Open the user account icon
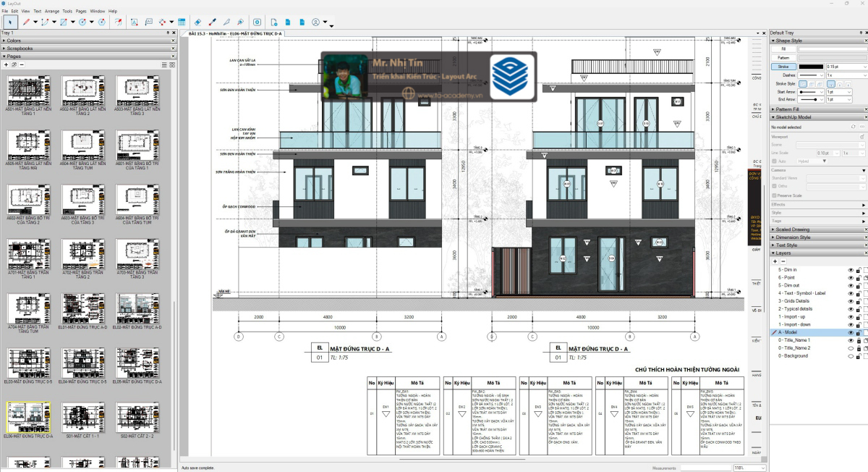This screenshot has width=868, height=472. click(316, 22)
